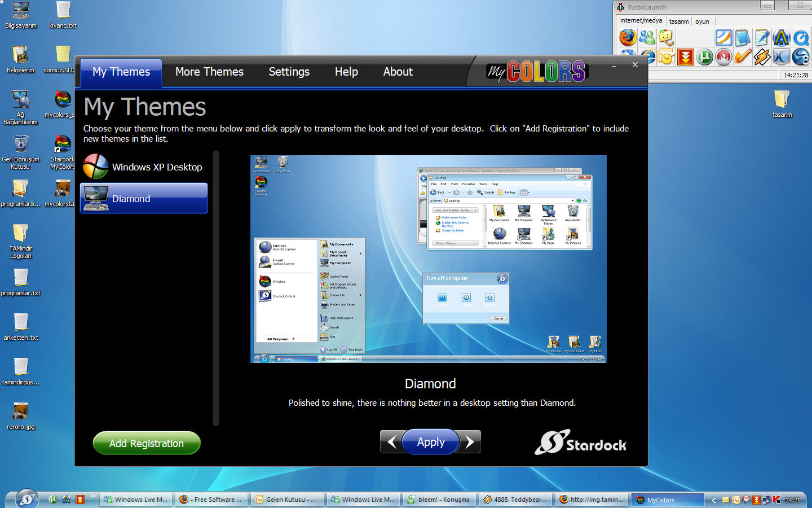Launch Winamp from TurboLaunch
The image size is (812, 508).
coord(762,57)
